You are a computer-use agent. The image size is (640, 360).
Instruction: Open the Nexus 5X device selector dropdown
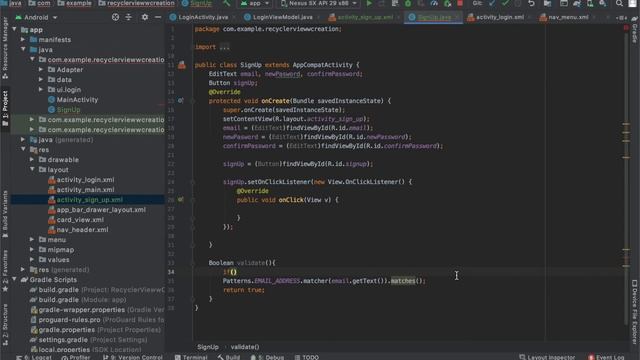pos(319,3)
